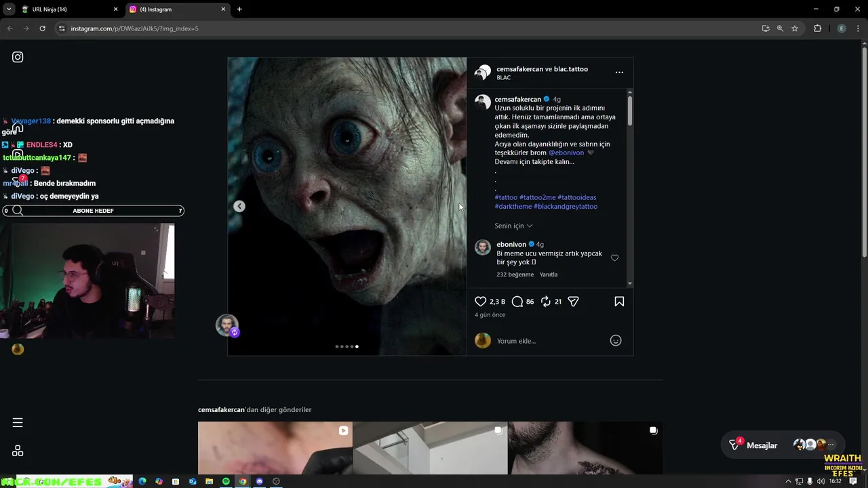Open post options three-dot menu

pyautogui.click(x=619, y=73)
